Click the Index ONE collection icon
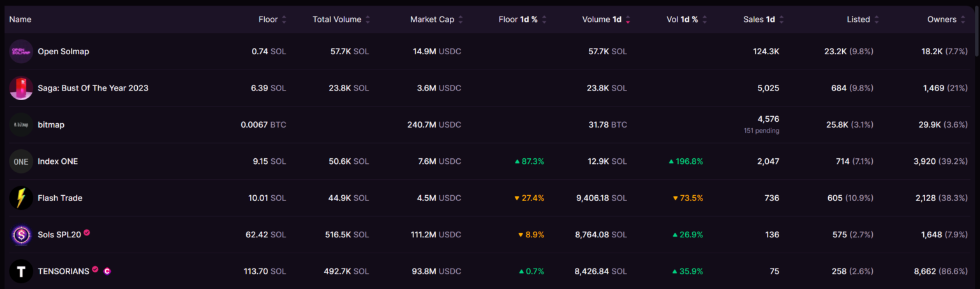Image resolution: width=980 pixels, height=289 pixels. (21, 161)
